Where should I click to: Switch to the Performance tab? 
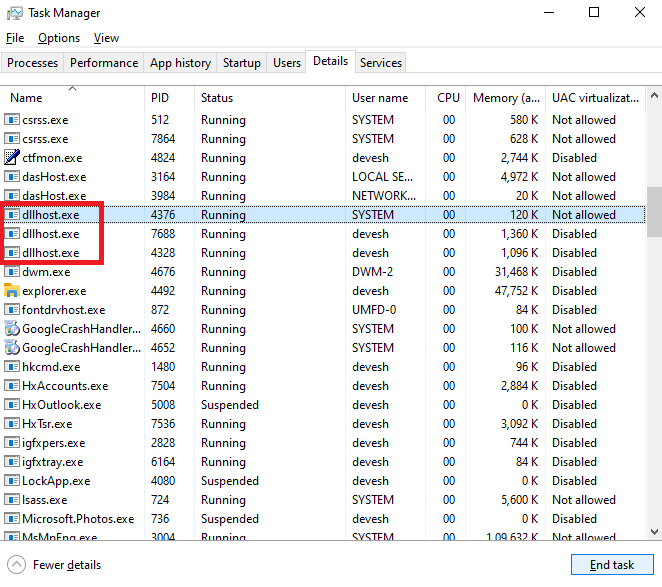click(x=104, y=63)
